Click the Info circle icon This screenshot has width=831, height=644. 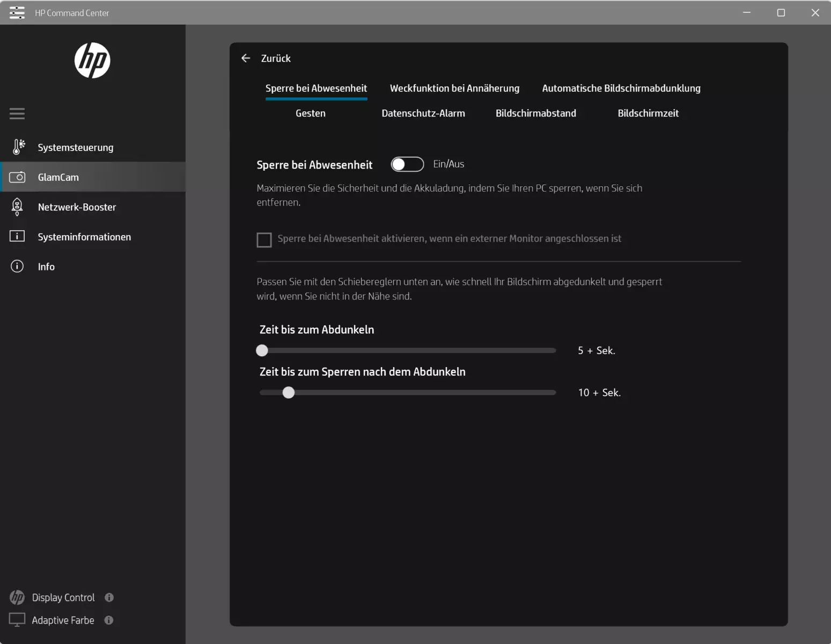pyautogui.click(x=17, y=266)
